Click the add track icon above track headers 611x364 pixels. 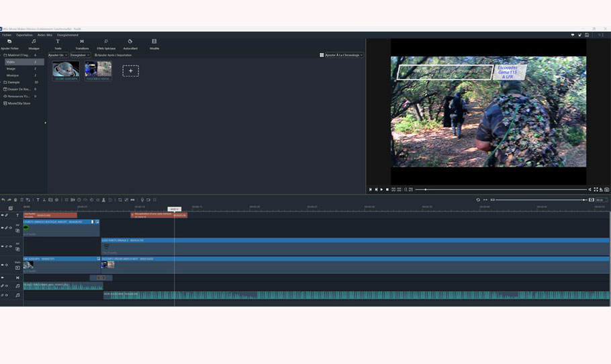click(11, 208)
